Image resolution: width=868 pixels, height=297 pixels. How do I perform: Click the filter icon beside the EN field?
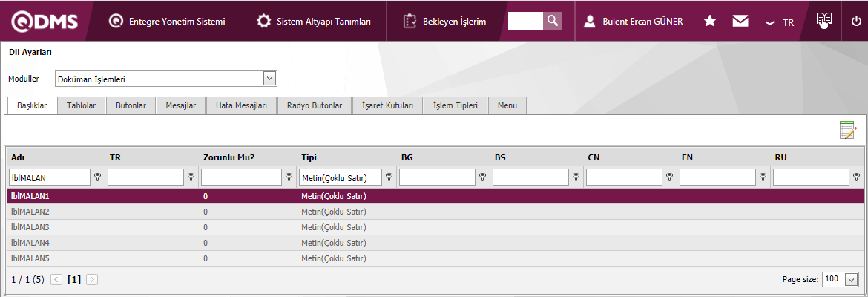pos(763,177)
